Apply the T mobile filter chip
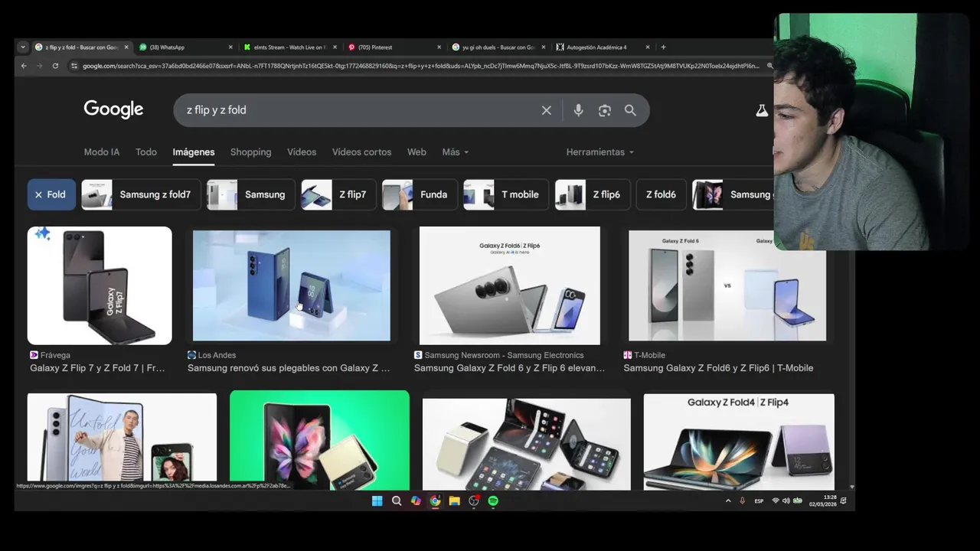980x551 pixels. (505, 194)
